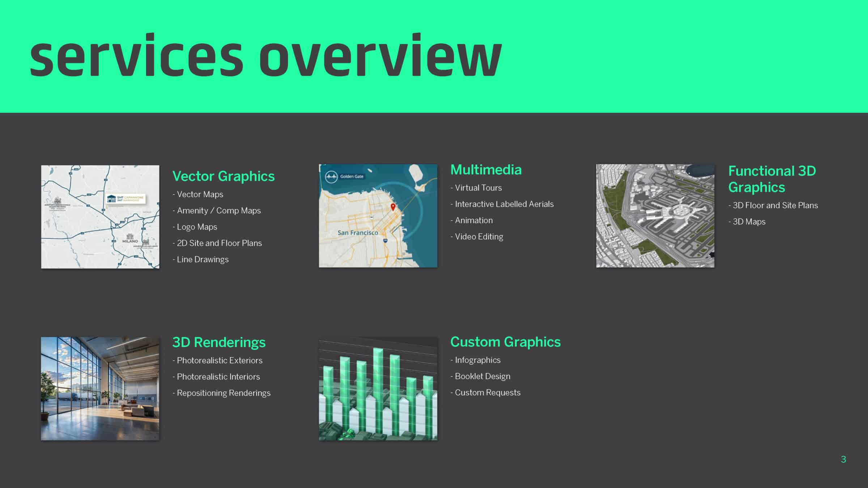Screen dimensions: 868x488
Task: Click the 3D Renderings heading
Action: (218, 342)
